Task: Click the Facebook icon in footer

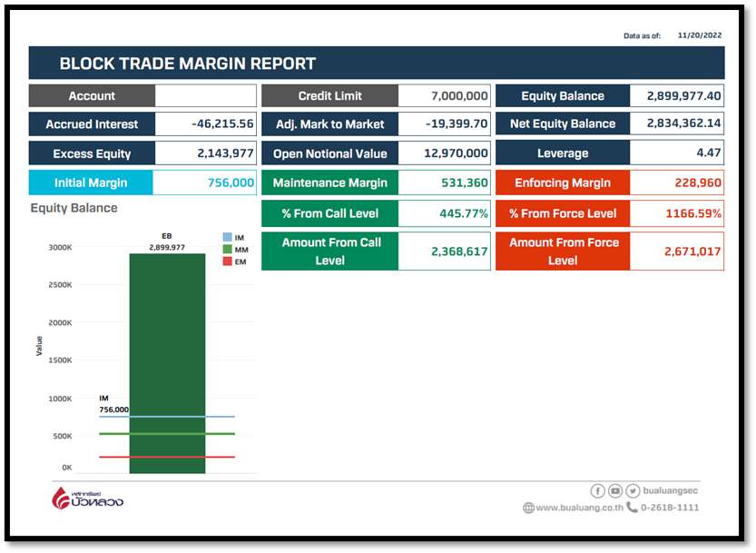Action: 598,490
